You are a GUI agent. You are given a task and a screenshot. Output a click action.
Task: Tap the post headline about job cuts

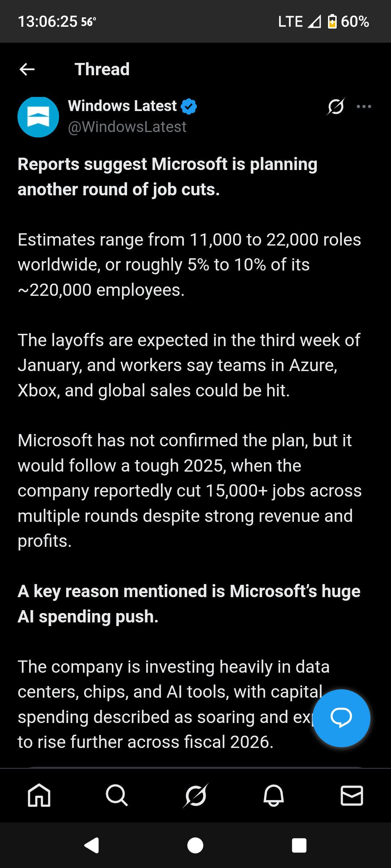(x=168, y=177)
